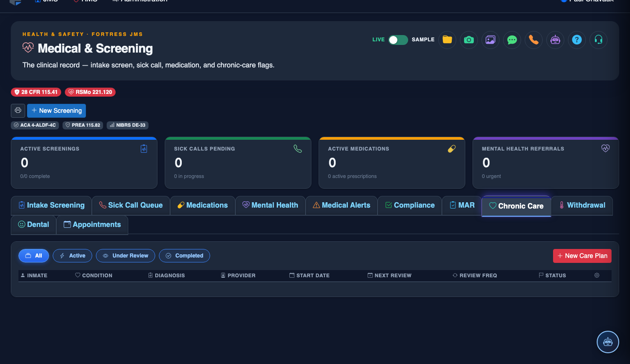Open the purple robot assistant icon in header
The width and height of the screenshot is (630, 364).
click(555, 40)
